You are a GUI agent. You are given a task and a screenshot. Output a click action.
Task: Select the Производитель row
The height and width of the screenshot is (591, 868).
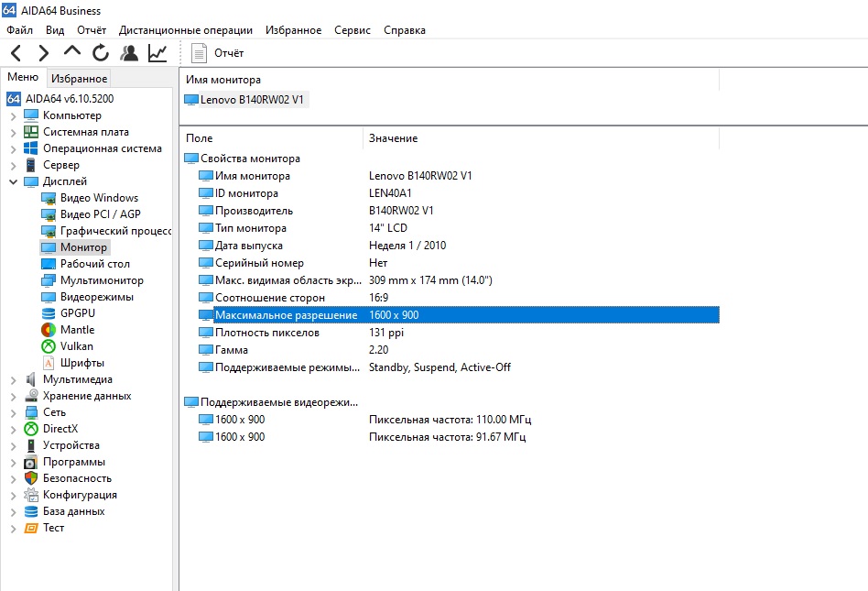[459, 211]
